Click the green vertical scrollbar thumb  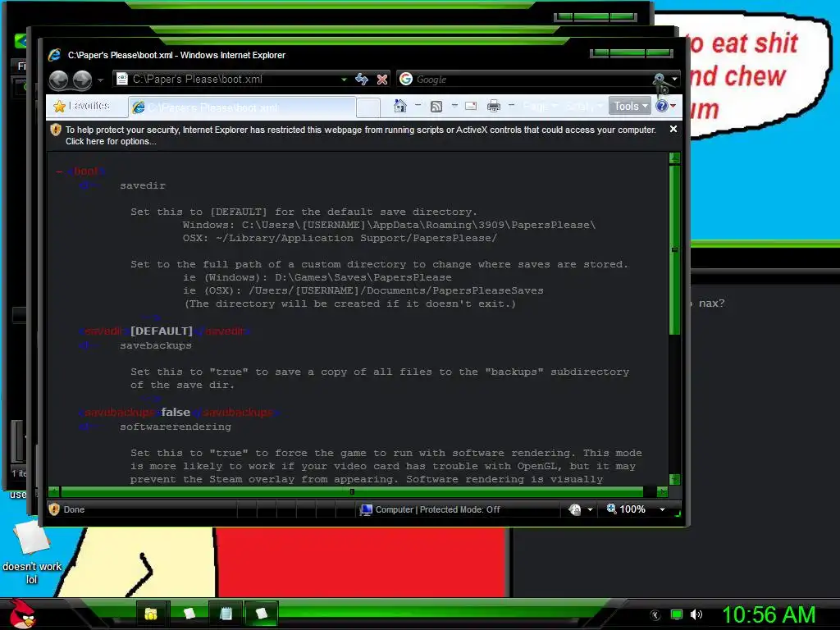(675, 250)
